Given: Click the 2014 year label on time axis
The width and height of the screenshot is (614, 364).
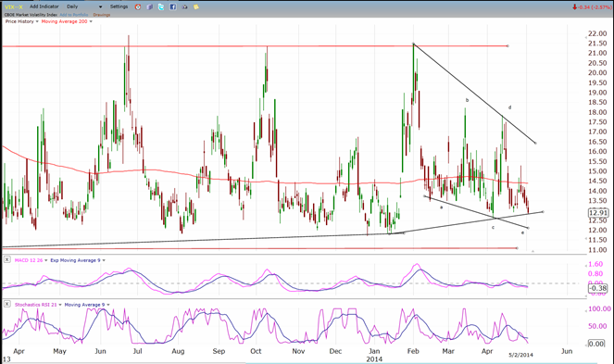Looking at the screenshot, I should (374, 359).
